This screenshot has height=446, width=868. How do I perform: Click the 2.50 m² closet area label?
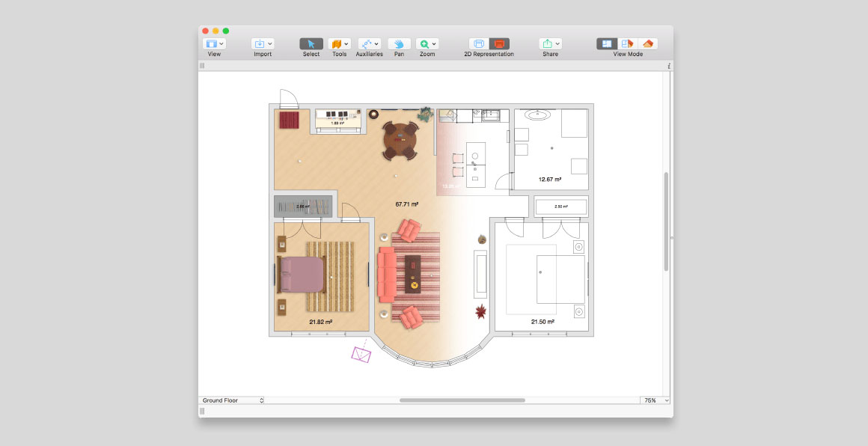click(561, 207)
